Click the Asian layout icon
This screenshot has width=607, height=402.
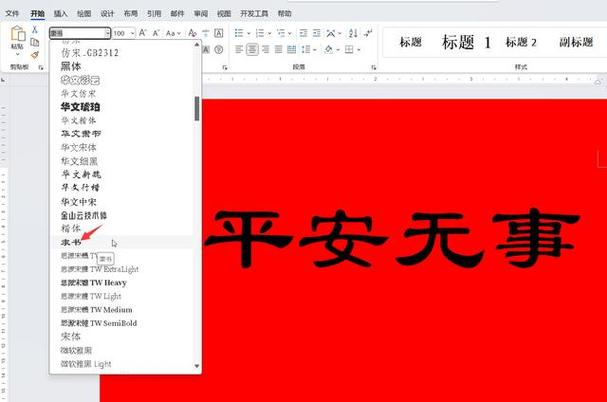tap(331, 33)
